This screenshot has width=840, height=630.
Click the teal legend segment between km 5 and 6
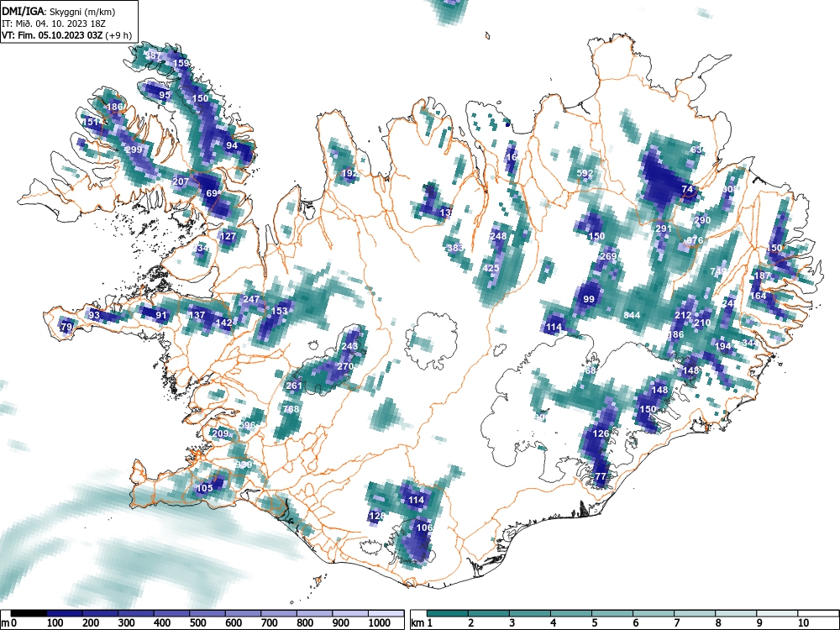point(612,613)
